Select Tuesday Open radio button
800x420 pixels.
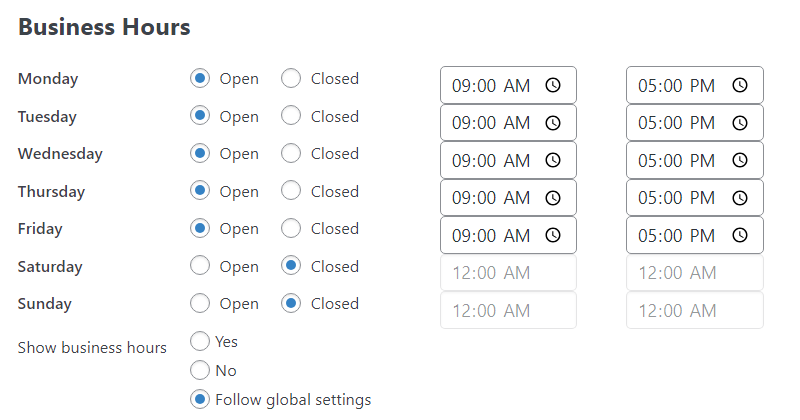200,116
